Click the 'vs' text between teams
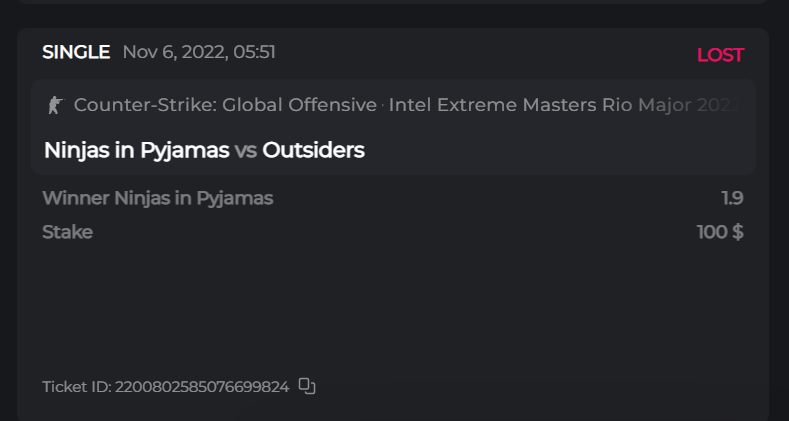 tap(246, 151)
